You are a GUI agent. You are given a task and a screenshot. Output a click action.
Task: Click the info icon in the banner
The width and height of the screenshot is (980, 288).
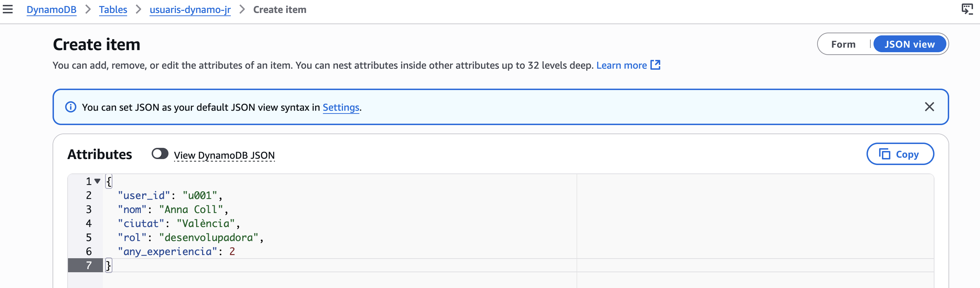coord(71,107)
